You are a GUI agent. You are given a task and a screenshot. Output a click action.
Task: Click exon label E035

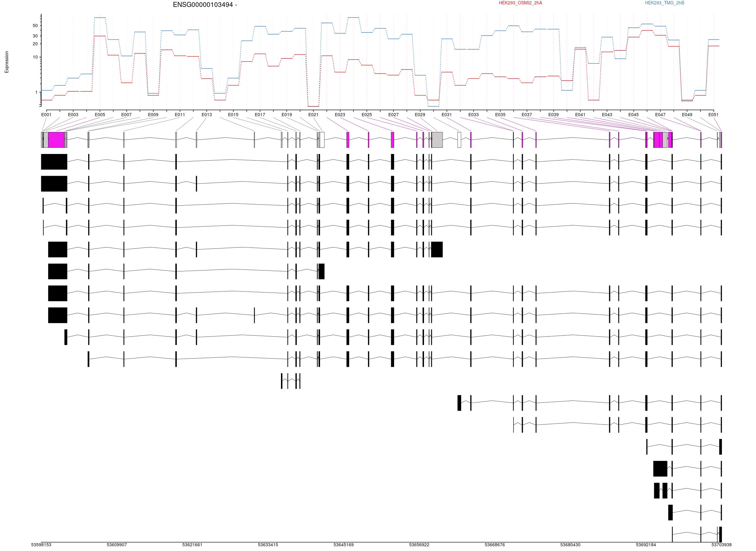(x=500, y=115)
